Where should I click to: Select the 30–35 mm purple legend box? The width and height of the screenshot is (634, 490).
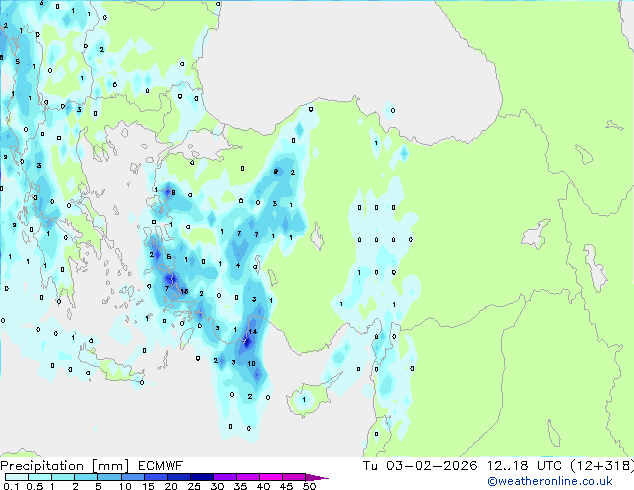coord(224,477)
